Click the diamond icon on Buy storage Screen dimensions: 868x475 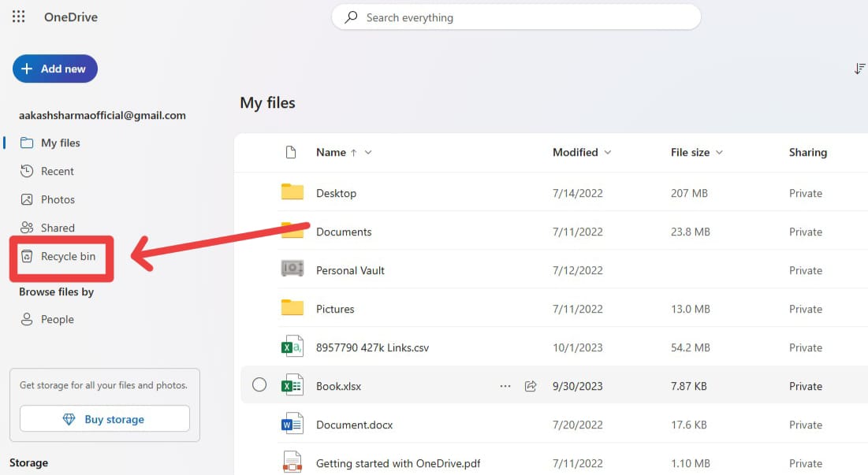click(69, 419)
